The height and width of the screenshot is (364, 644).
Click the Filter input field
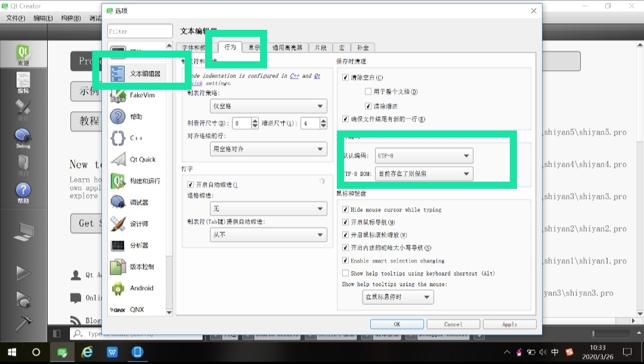(x=140, y=31)
